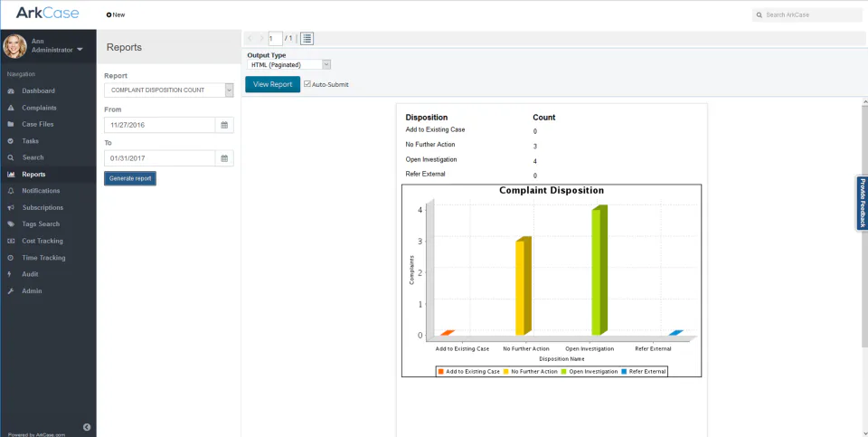The image size is (868, 437).
Task: Click the Search ArkCase field
Action: click(x=807, y=15)
